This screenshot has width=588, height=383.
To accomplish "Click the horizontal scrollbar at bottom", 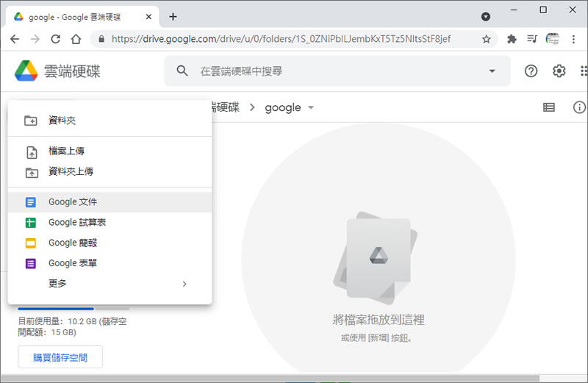I will (270, 378).
